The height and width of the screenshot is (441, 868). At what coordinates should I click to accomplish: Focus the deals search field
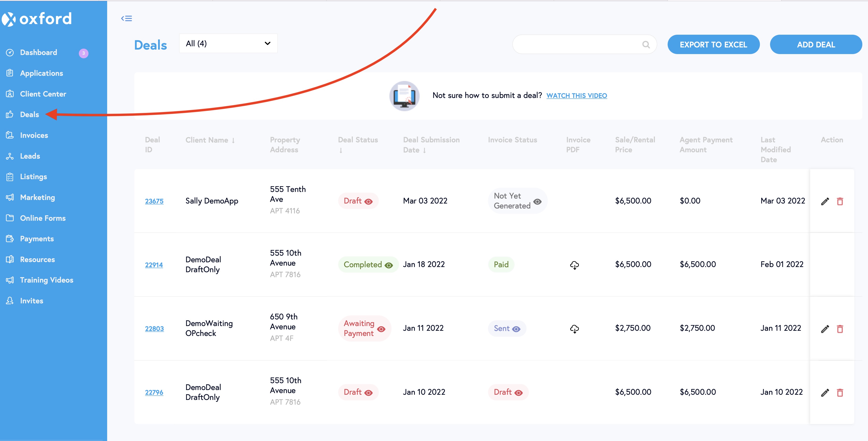pos(585,44)
